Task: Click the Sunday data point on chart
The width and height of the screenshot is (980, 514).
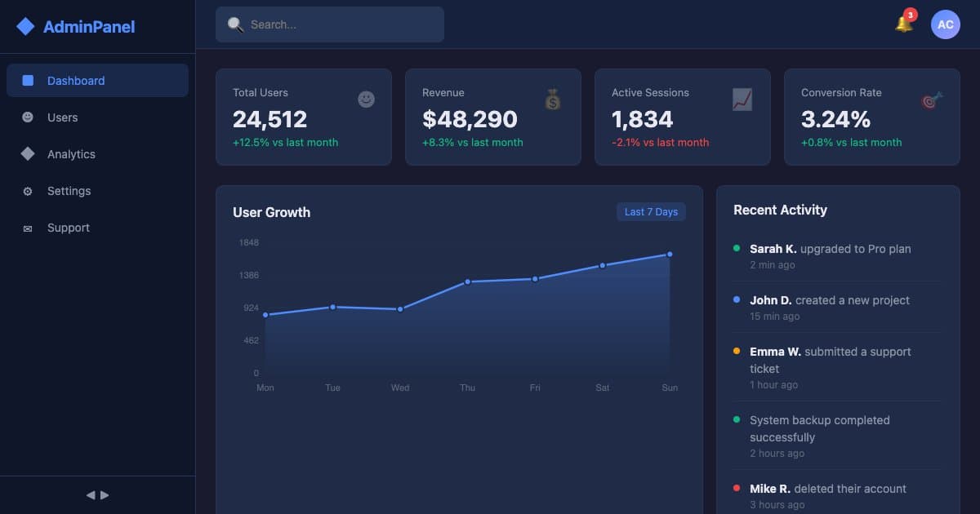Action: tap(670, 255)
